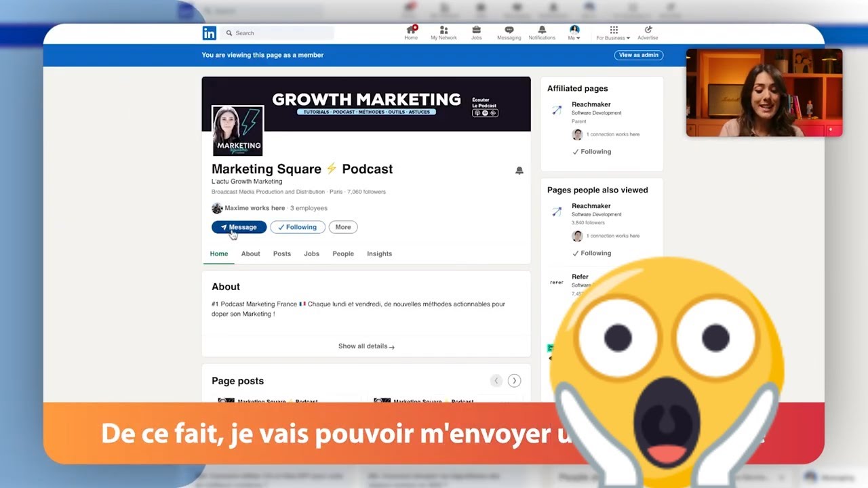Click Maxime's profile avatar
The height and width of the screenshot is (488, 868).
(217, 208)
